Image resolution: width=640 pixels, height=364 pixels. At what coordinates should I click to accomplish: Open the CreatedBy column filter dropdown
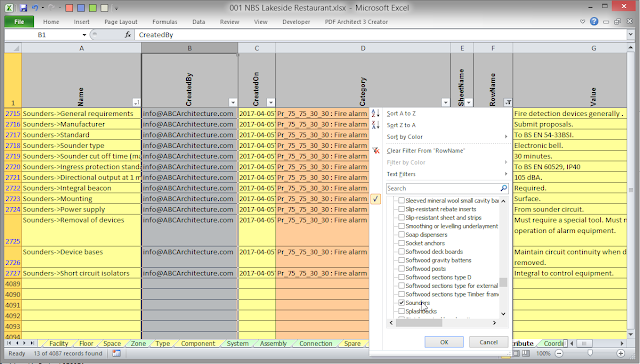click(233, 102)
